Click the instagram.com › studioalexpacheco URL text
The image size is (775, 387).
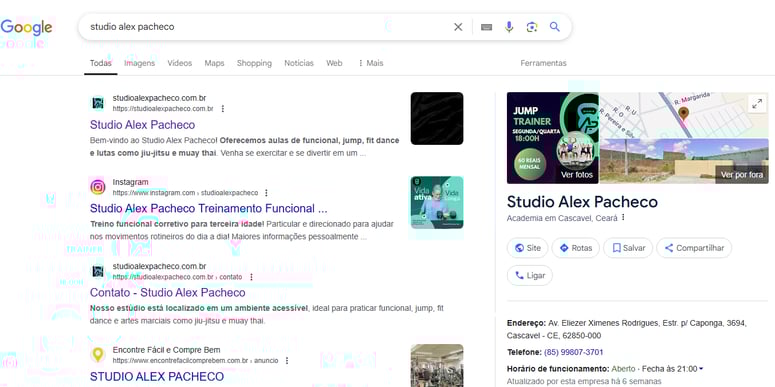click(x=185, y=193)
